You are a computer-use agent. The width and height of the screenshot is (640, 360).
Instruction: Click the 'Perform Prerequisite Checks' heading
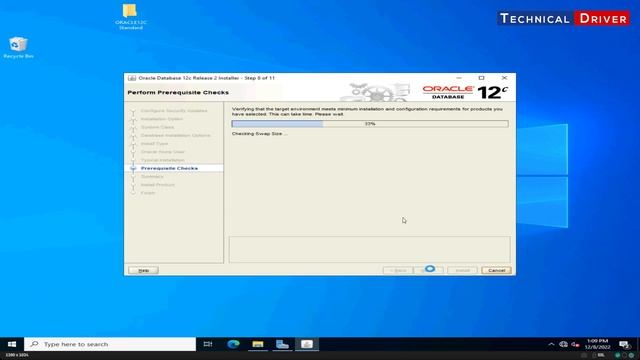click(178, 92)
